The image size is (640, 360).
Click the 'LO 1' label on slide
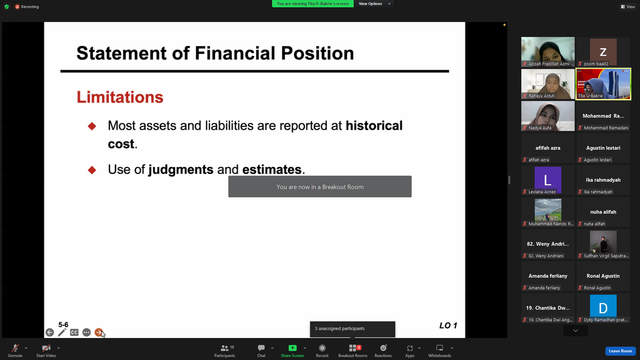(x=448, y=325)
